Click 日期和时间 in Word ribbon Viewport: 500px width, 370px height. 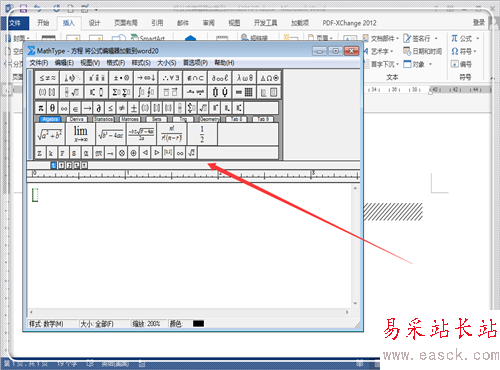point(423,51)
